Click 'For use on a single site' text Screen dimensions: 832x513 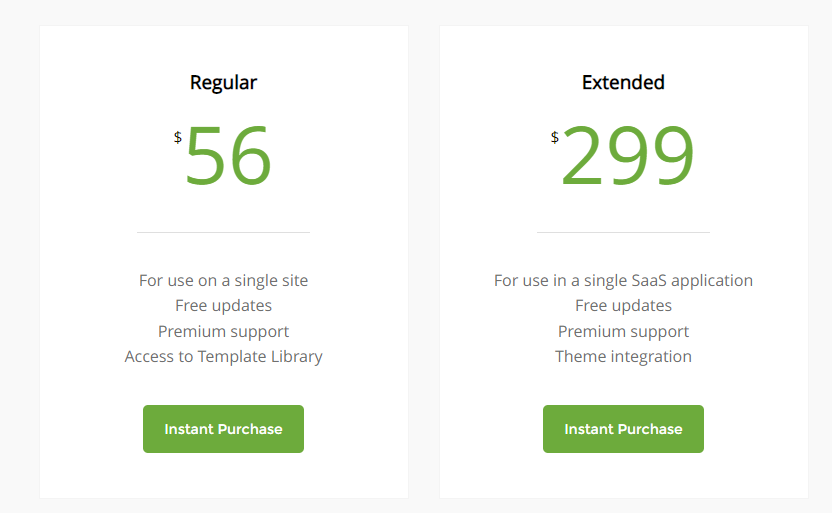click(223, 280)
